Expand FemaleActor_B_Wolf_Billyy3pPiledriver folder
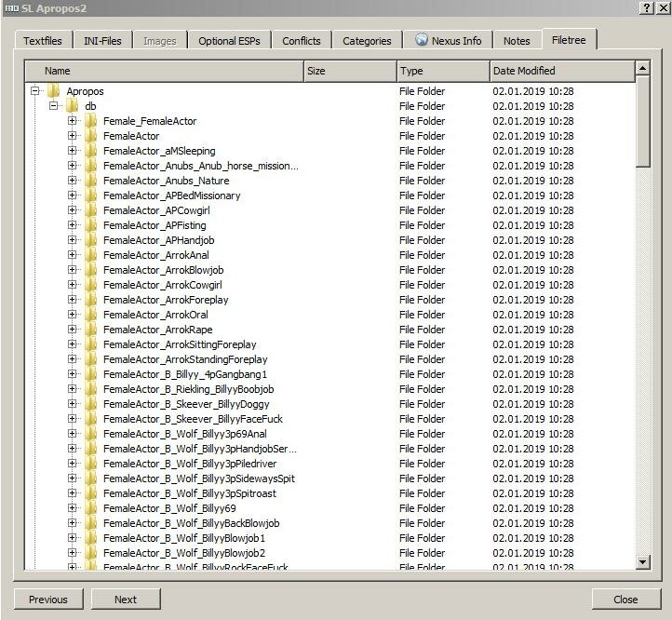This screenshot has height=620, width=672. point(72,463)
